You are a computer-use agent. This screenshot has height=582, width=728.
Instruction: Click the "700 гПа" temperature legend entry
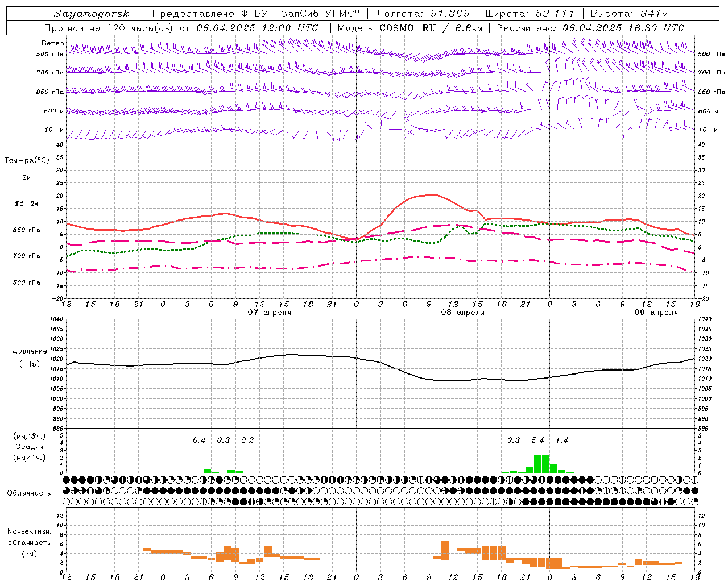point(27,256)
